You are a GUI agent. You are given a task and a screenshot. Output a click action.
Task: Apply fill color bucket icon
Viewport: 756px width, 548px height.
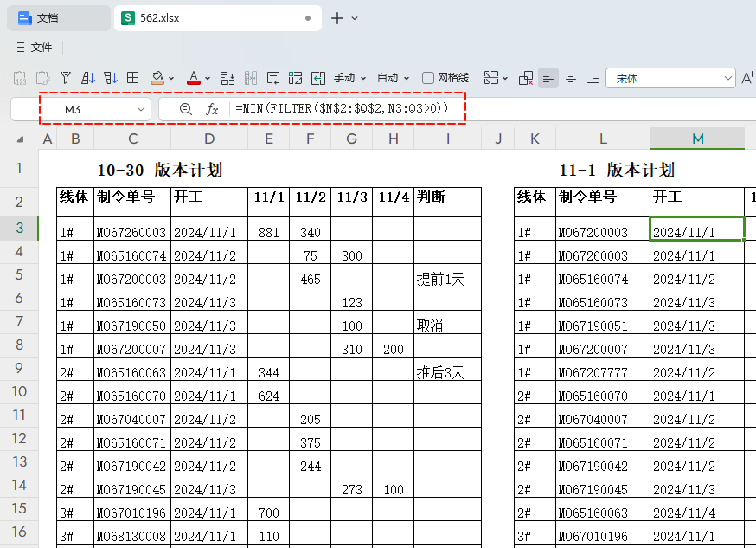tap(157, 78)
